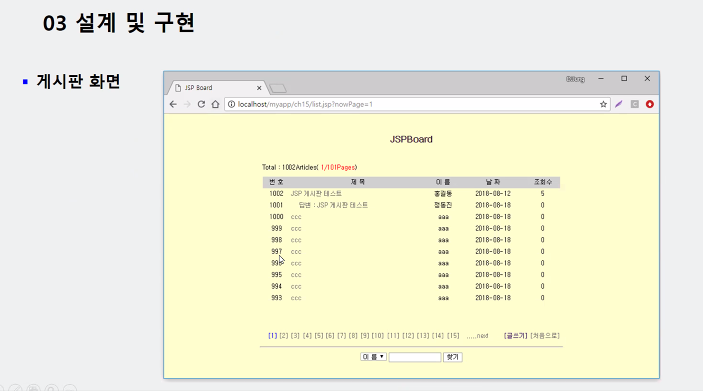Bookmark this page with the star icon
Viewport: 703px width, 391px height.
pos(603,104)
